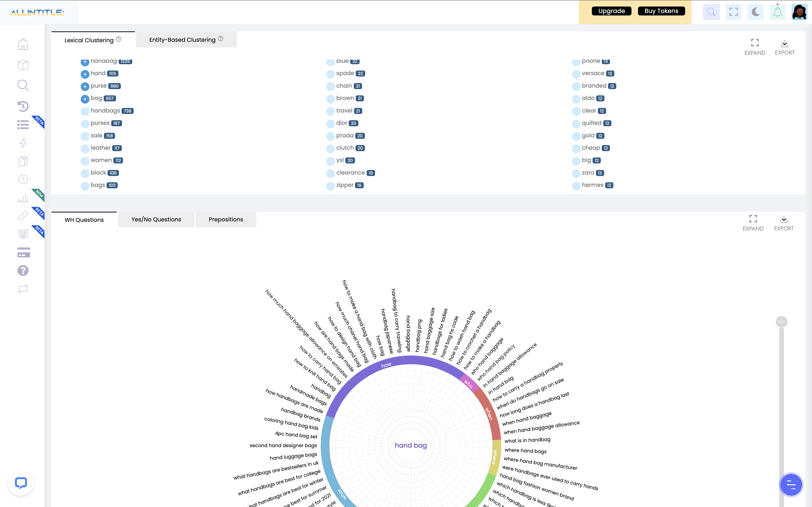This screenshot has width=812, height=507.
Task: Toggle fullscreen icon in top bar
Action: coord(733,12)
